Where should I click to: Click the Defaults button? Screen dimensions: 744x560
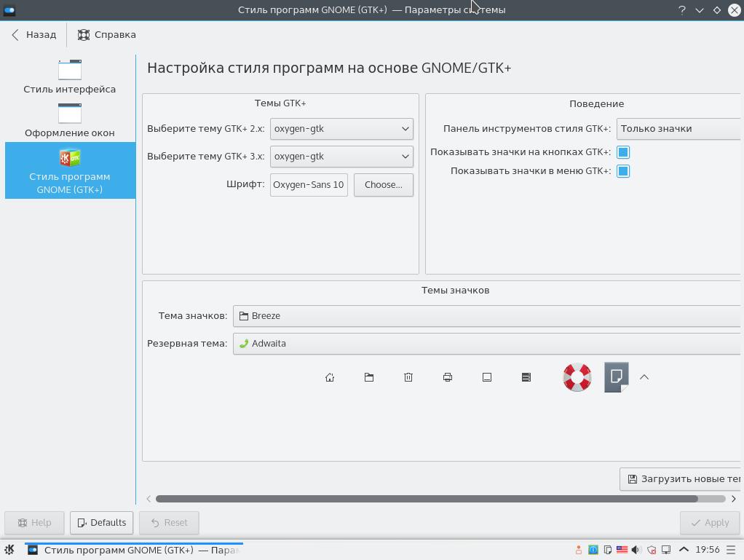101,523
